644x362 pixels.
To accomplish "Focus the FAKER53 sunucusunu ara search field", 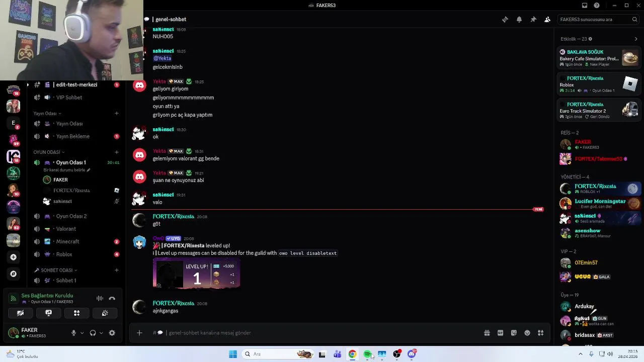I will point(599,19).
